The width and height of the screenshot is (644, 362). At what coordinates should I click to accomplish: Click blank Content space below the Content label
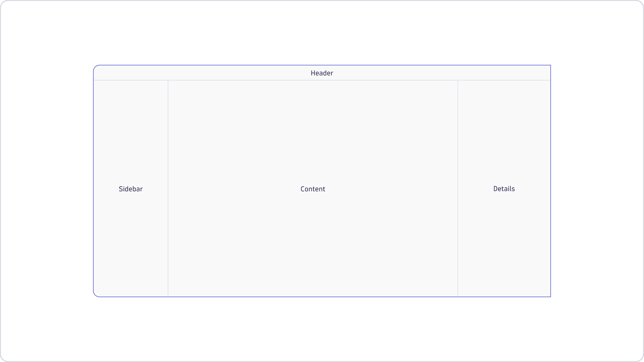pos(313,244)
